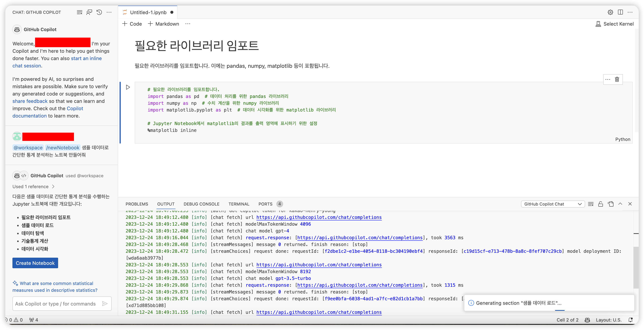Expand the Used 1 reference section
The width and height of the screenshot is (644, 330).
point(33,186)
